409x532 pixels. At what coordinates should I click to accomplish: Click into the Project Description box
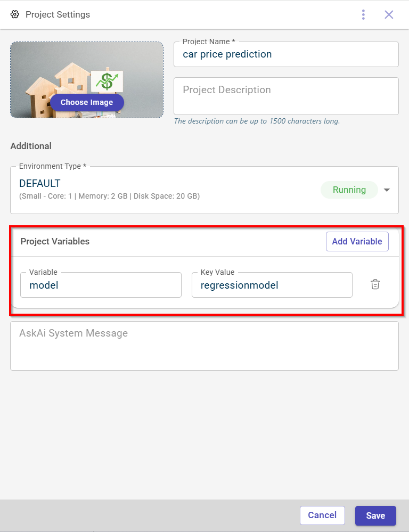point(286,96)
